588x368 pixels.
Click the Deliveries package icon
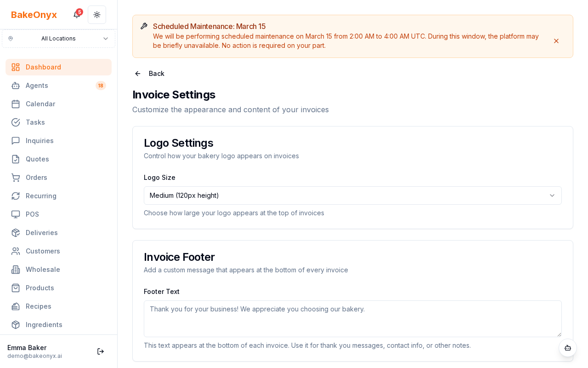coord(16,233)
